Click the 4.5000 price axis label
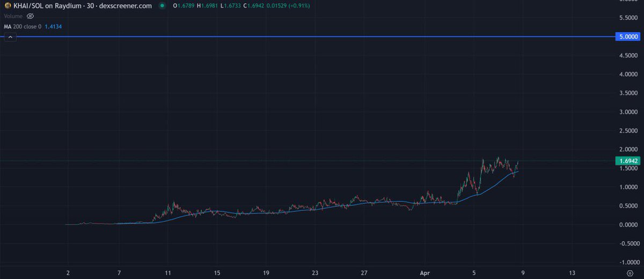 628,55
